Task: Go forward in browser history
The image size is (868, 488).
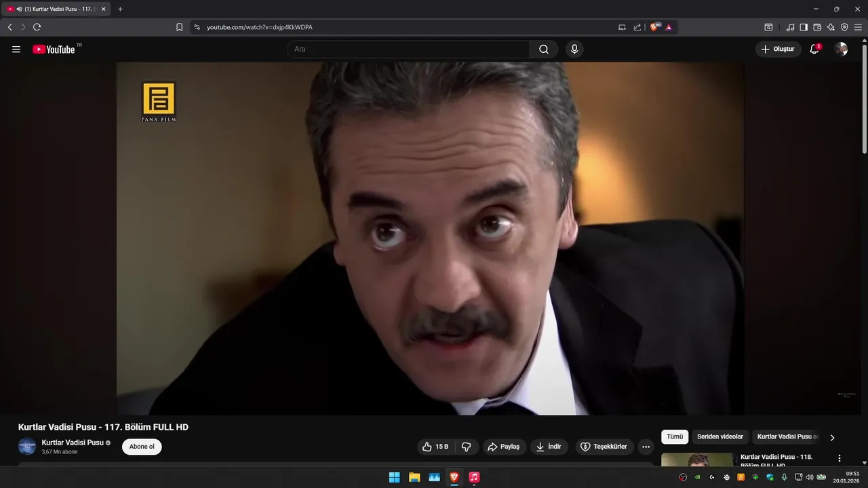Action: click(x=23, y=27)
